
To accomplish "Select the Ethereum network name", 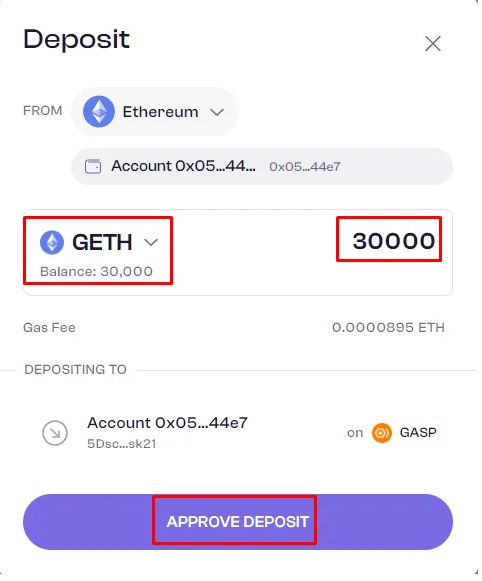I will (160, 112).
